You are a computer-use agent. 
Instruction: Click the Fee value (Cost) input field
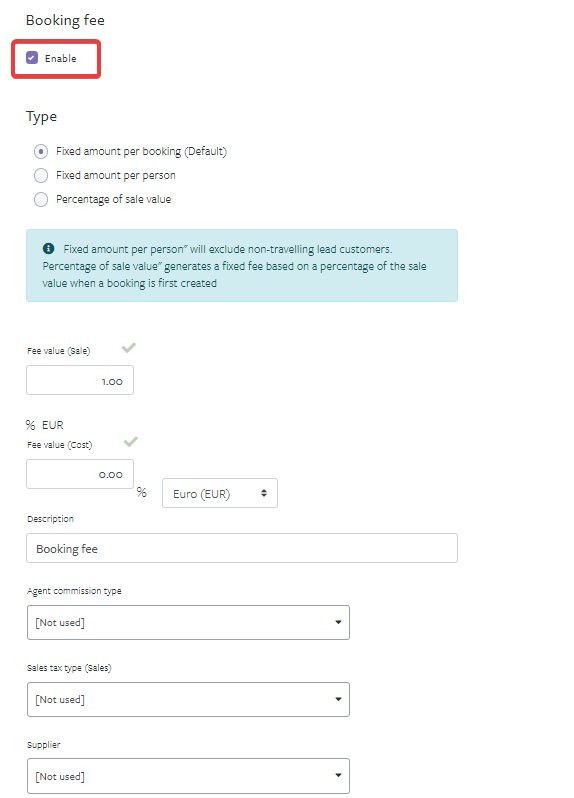pos(80,474)
